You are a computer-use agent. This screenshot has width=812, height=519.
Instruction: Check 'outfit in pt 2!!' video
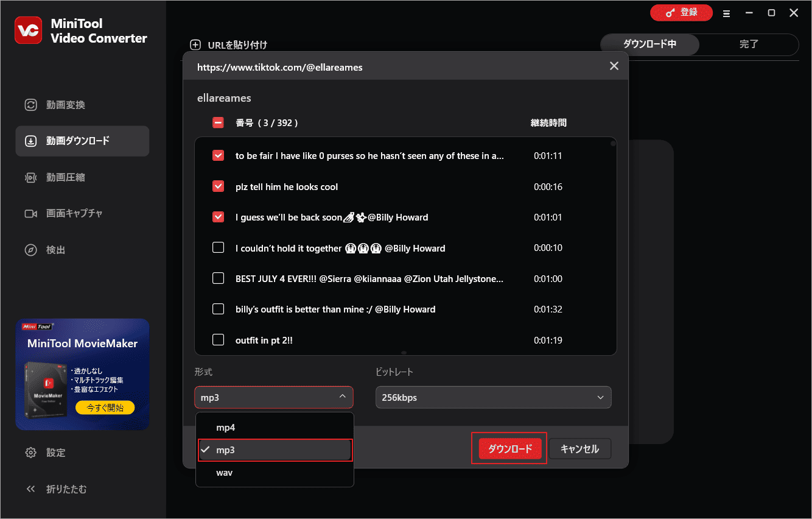click(218, 340)
